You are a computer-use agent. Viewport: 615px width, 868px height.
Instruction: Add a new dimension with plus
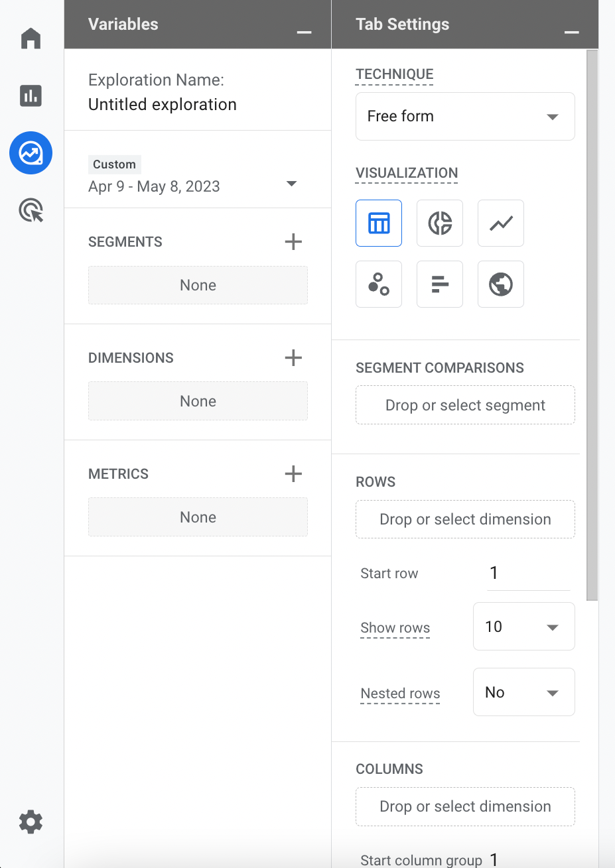point(293,358)
